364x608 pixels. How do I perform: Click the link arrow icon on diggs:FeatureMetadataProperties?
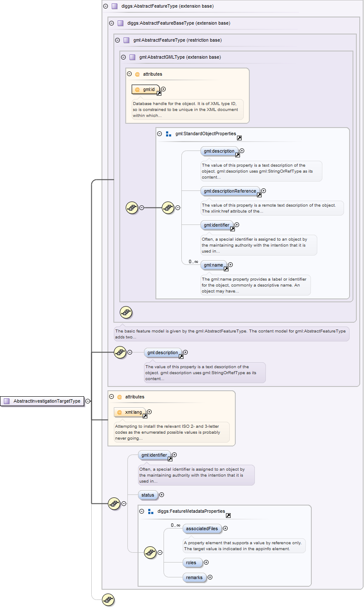coord(228,516)
